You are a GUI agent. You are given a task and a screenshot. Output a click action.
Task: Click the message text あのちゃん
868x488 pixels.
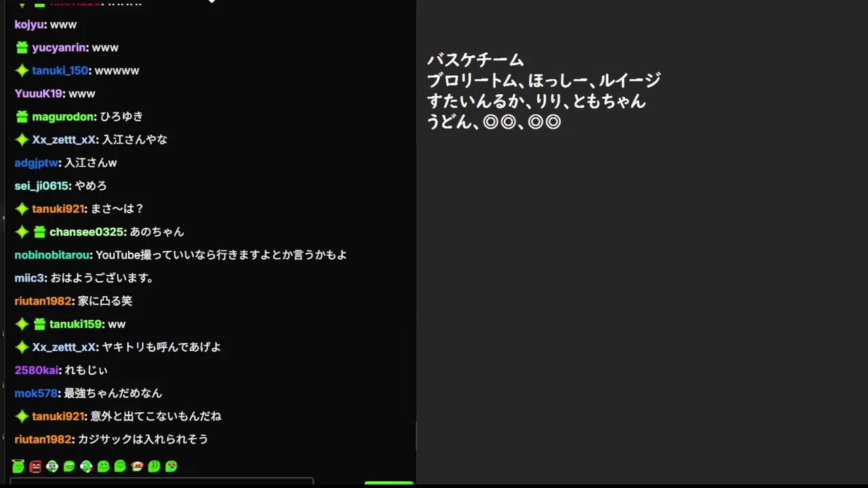click(157, 232)
